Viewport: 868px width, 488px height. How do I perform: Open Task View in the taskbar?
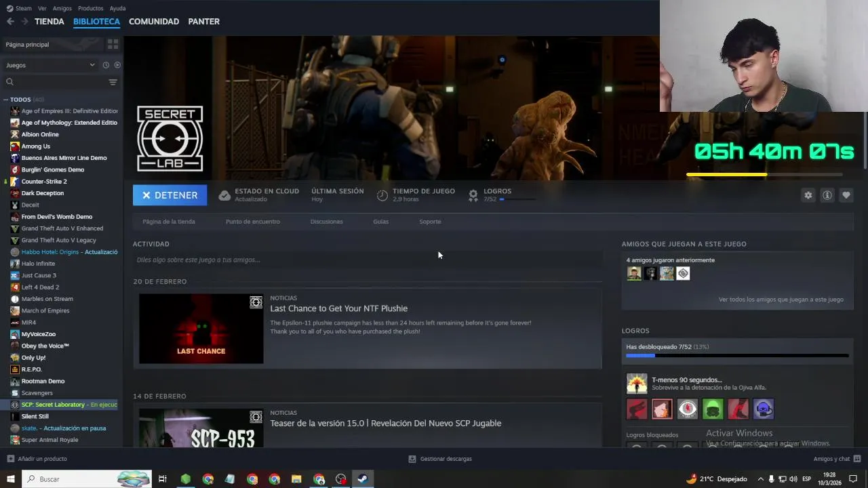(x=163, y=479)
